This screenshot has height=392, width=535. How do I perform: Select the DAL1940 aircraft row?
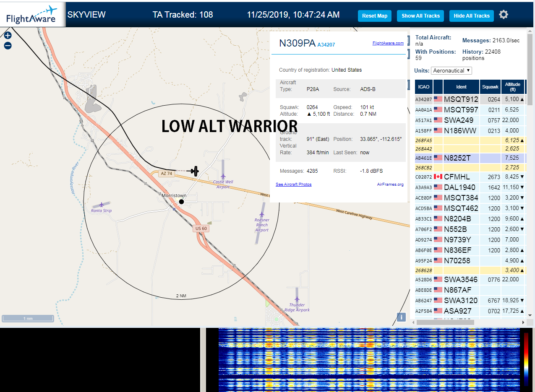pos(470,187)
